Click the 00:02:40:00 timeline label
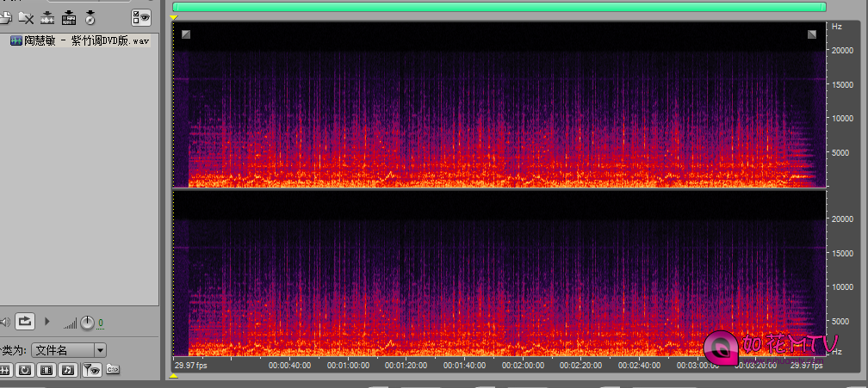 click(639, 366)
